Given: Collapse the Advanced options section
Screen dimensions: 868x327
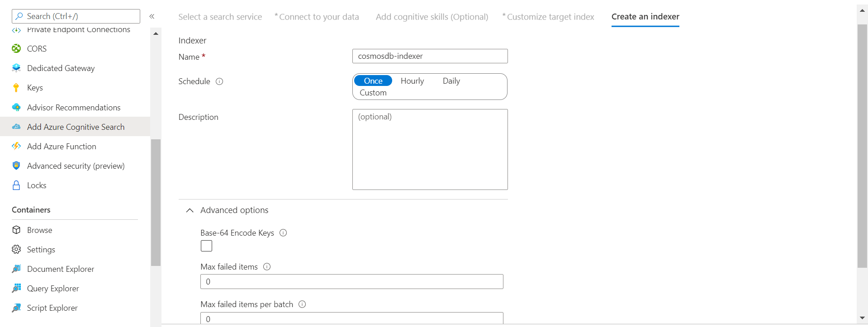Looking at the screenshot, I should click(x=190, y=210).
